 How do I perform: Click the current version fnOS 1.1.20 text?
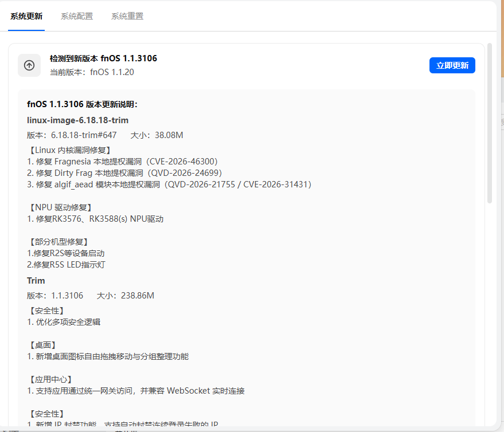92,72
